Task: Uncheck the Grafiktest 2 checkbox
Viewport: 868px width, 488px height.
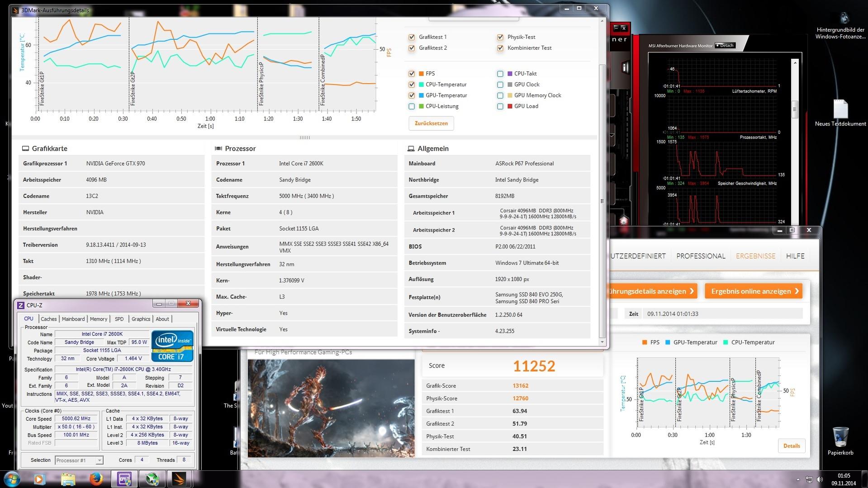Action: tap(412, 48)
